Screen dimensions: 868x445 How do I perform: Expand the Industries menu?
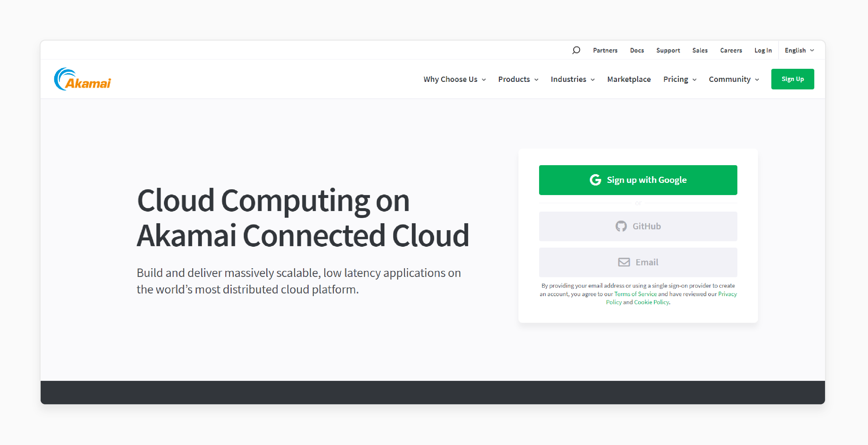(x=572, y=79)
